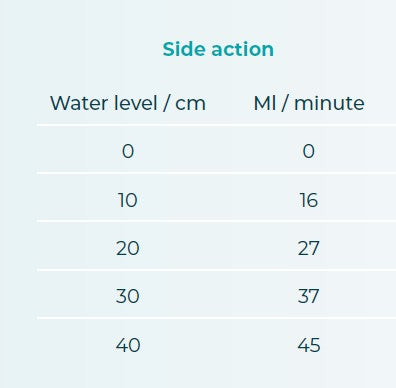This screenshot has width=396, height=388.
Task: Click water level value 10
Action: pos(128,200)
